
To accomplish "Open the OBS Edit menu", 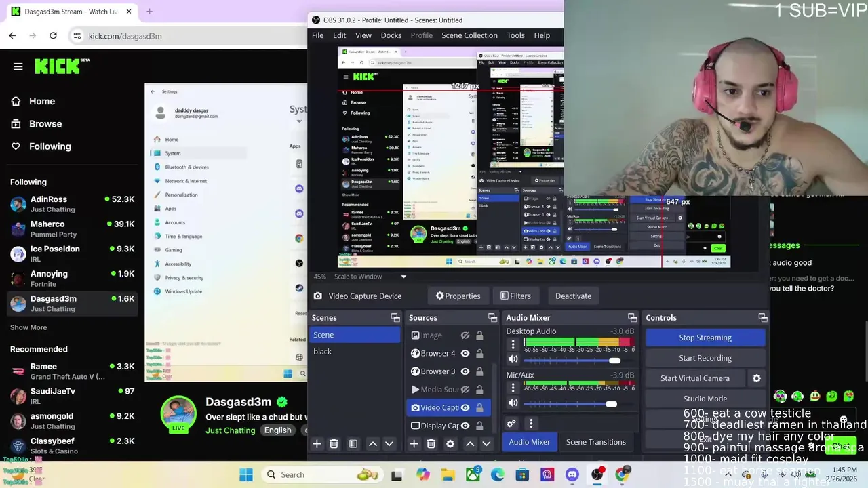I will tap(339, 35).
